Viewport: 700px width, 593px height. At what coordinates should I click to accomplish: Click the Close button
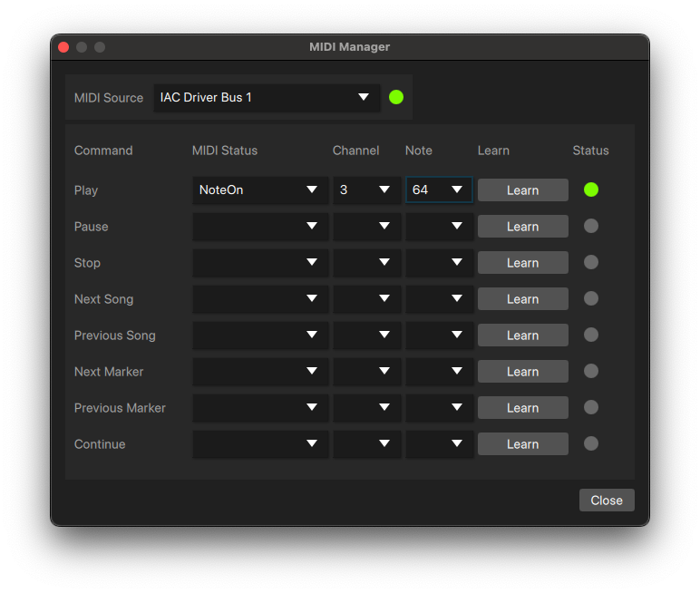[607, 501]
